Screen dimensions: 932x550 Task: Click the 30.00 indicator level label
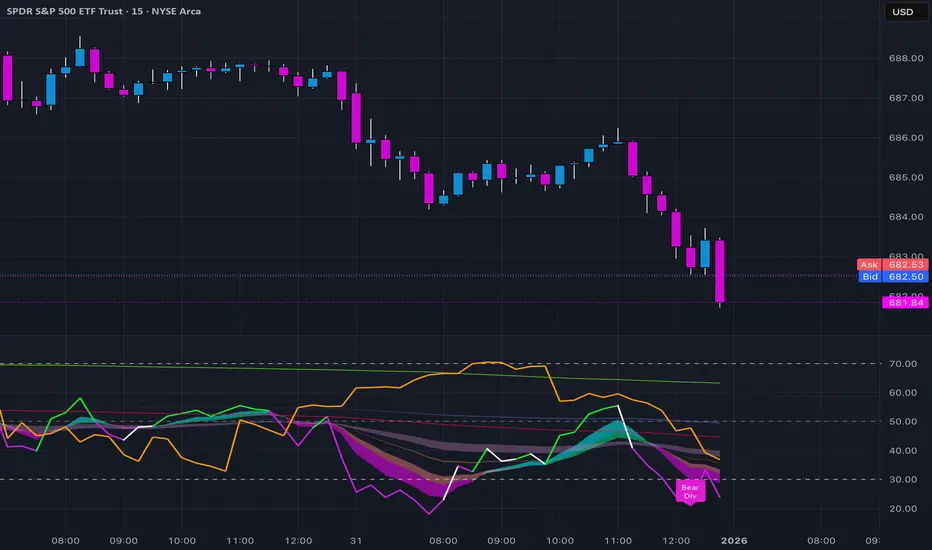click(903, 480)
